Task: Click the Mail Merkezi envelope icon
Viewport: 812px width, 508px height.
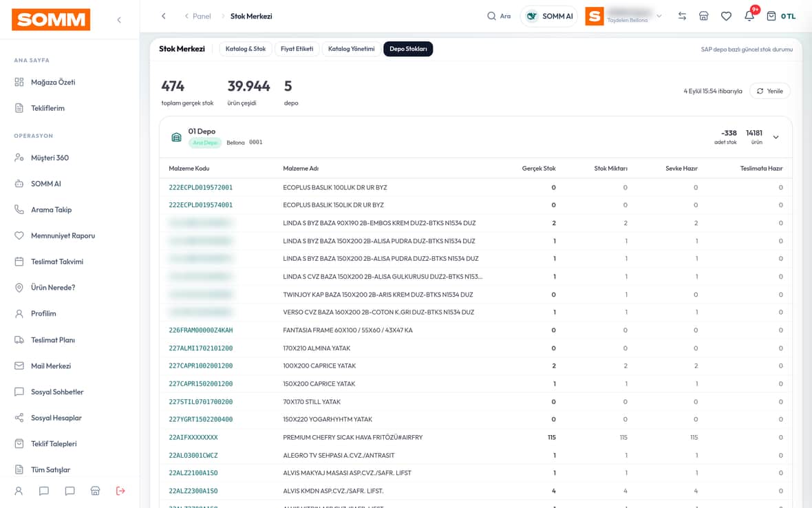Action: point(19,366)
